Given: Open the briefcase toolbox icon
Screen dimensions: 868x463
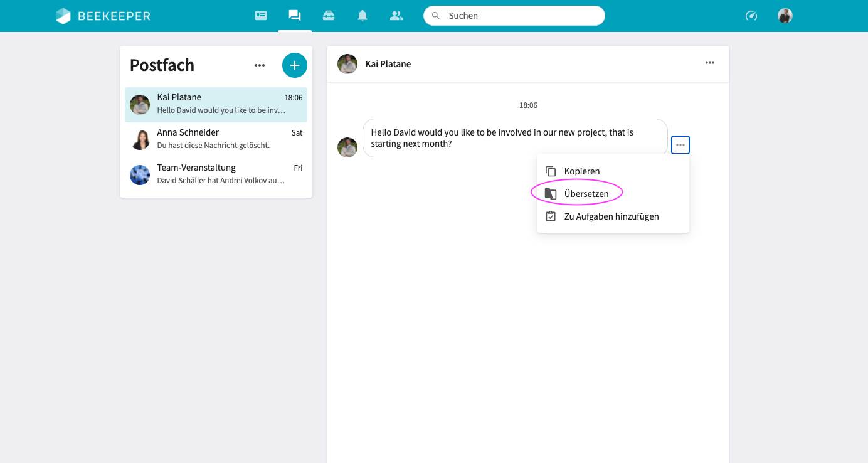Looking at the screenshot, I should tap(329, 16).
